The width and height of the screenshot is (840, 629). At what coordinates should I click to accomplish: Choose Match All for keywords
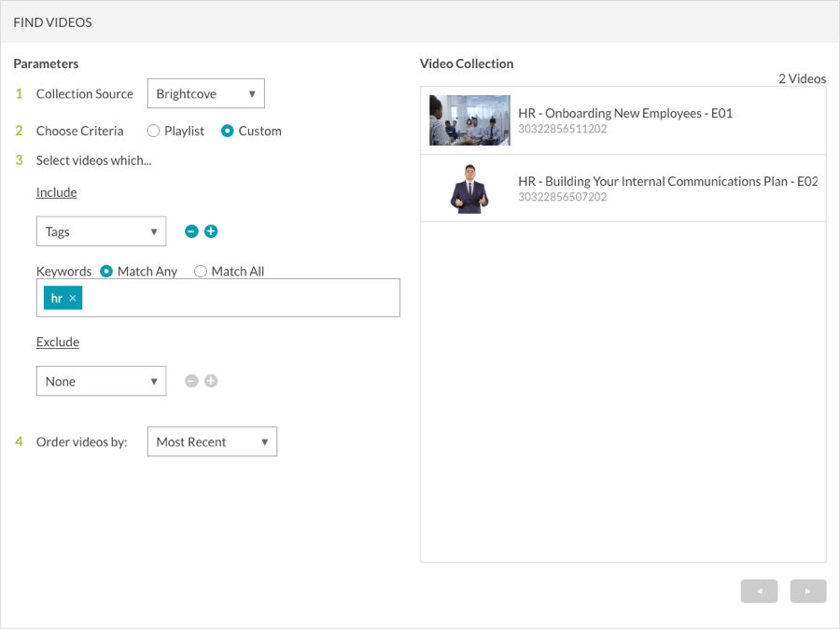click(201, 271)
